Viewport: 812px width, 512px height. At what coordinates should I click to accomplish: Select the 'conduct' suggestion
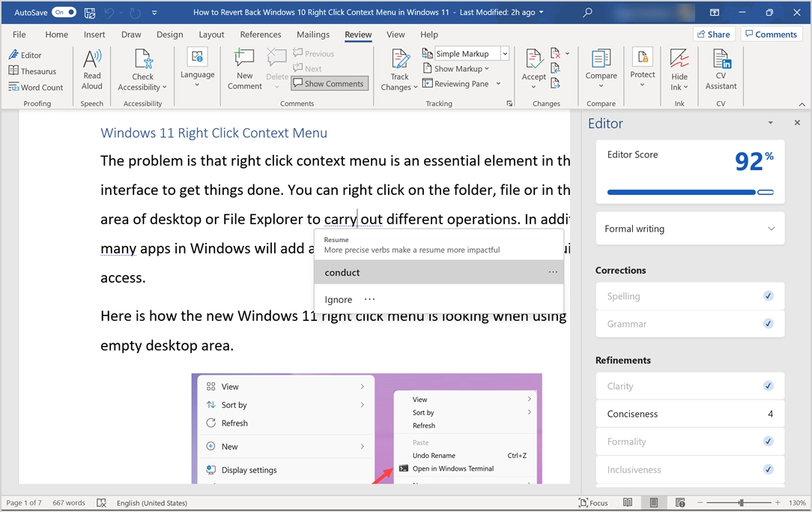pos(342,273)
